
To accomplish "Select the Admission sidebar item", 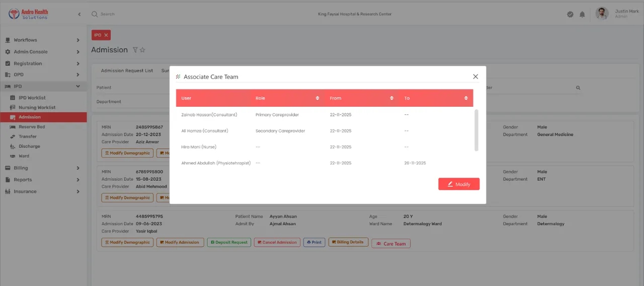I will [43, 117].
